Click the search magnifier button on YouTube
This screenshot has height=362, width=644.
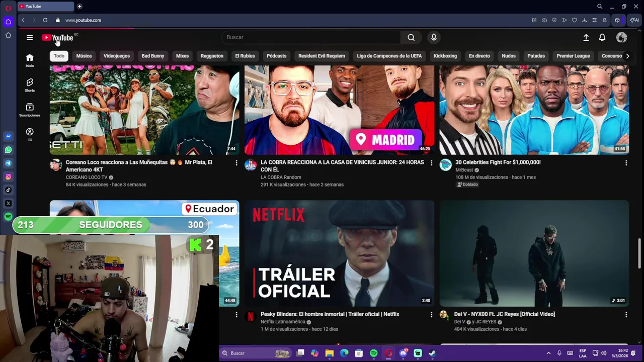[x=411, y=37]
